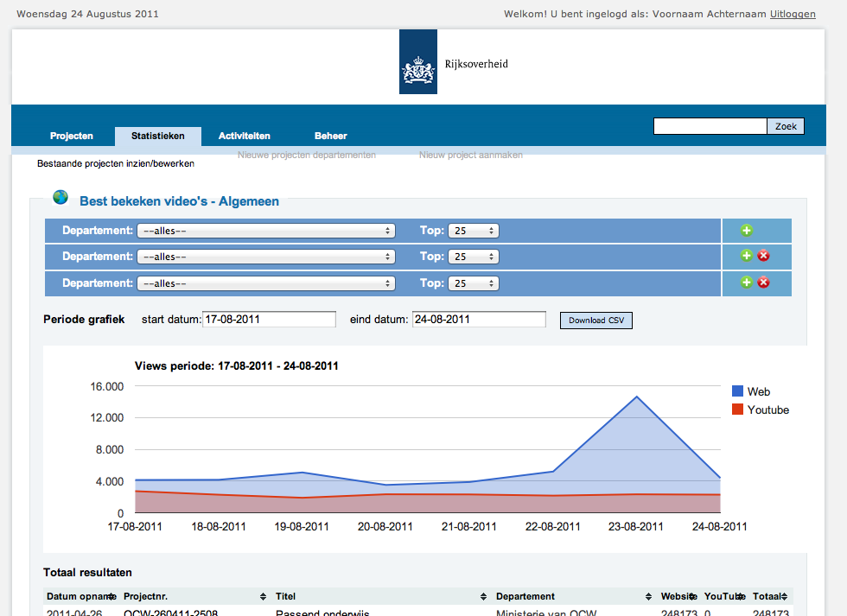Click the green plus in third Departement row

pos(747,283)
